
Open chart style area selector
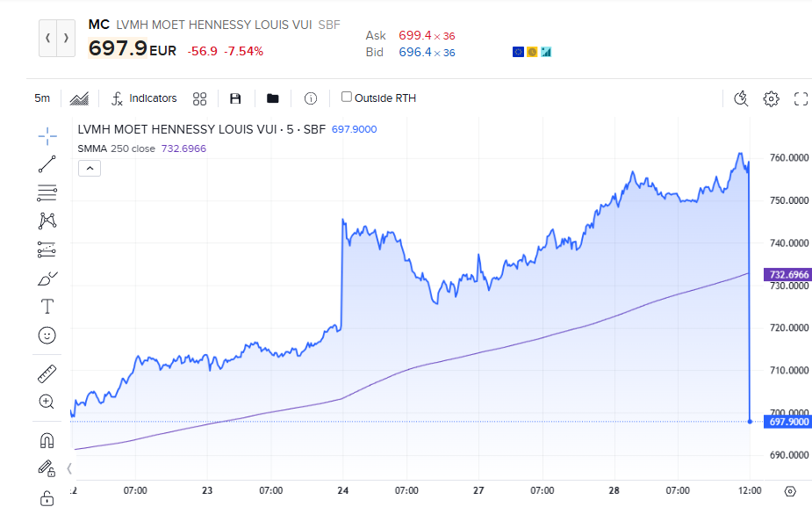pos(79,98)
